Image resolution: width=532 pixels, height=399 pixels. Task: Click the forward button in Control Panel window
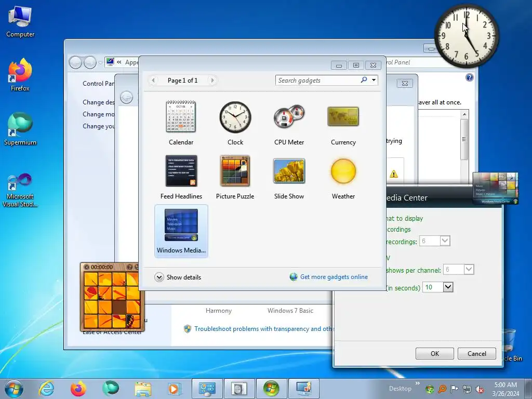(x=90, y=62)
